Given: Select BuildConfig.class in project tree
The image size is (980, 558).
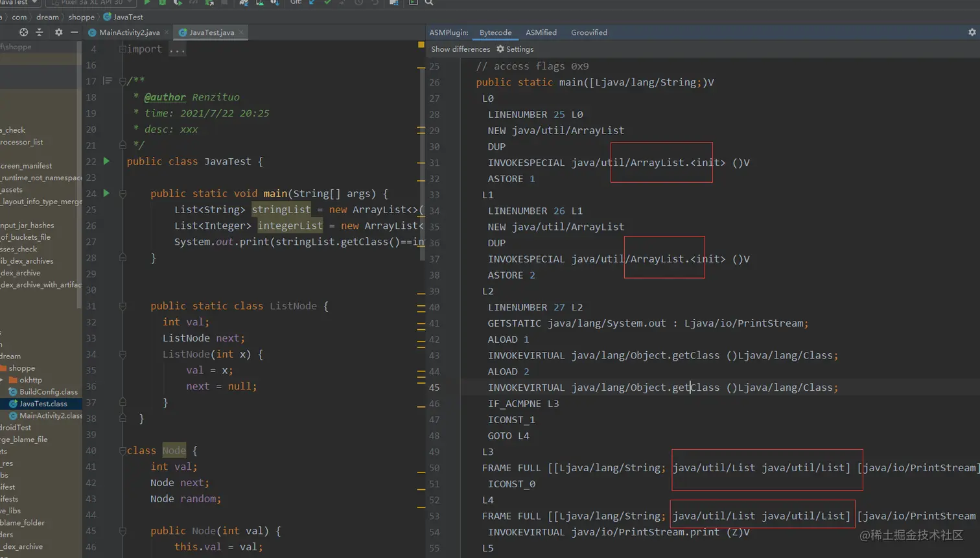Looking at the screenshot, I should coord(41,392).
